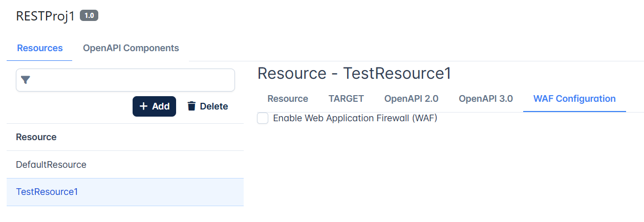Go to the Resource detail tab

coord(288,99)
